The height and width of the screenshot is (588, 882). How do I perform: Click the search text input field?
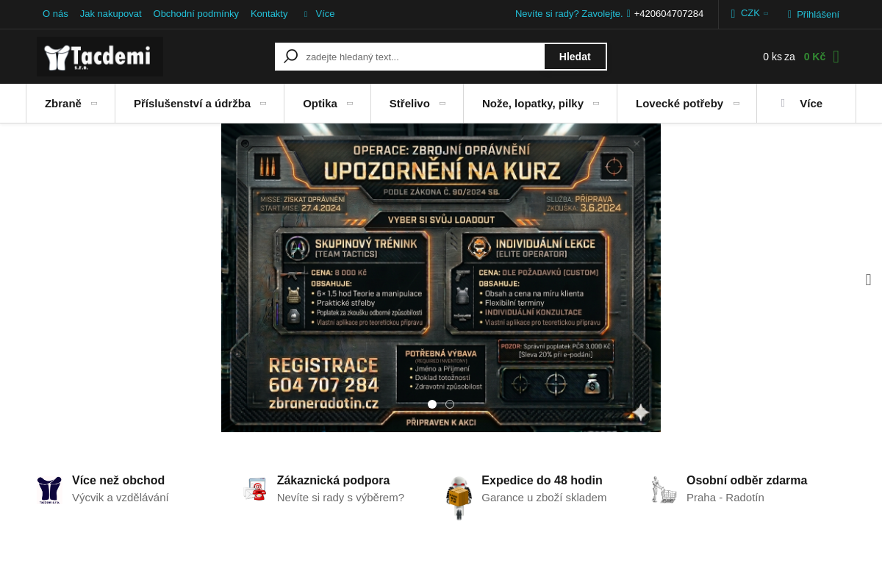coord(423,57)
